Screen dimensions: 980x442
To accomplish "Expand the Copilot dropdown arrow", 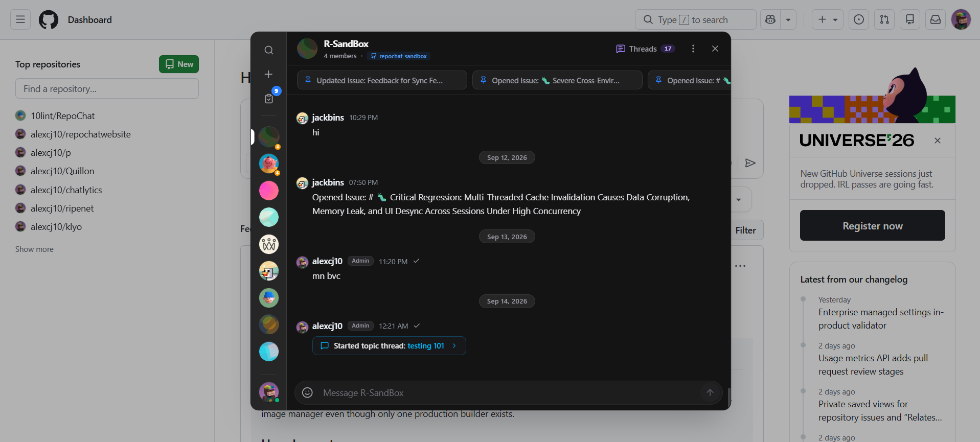I will point(788,19).
